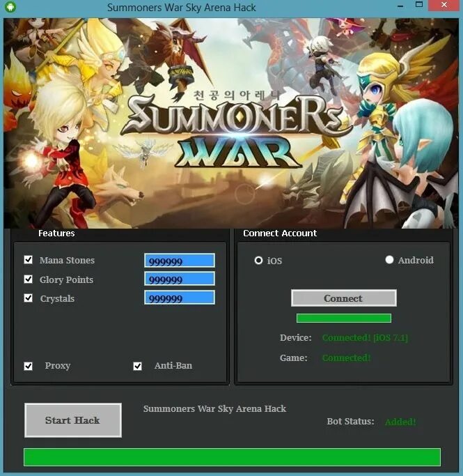Viewport: 463px width, 476px height.
Task: Select the iOS radio button
Action: coord(258,261)
